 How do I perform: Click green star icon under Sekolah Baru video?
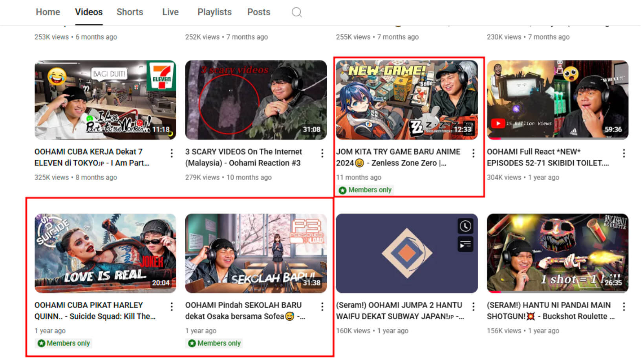(x=192, y=343)
